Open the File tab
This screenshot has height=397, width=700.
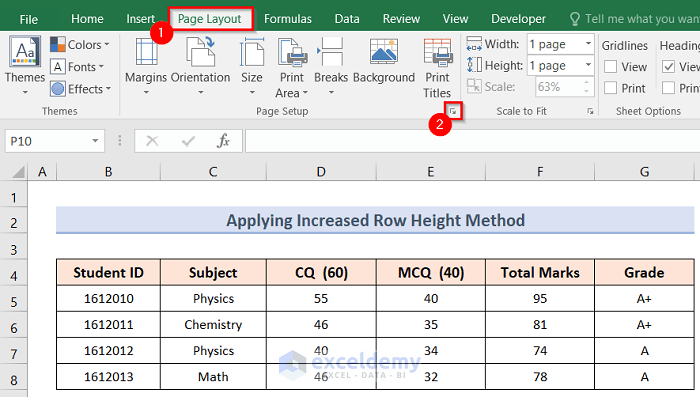coord(29,19)
